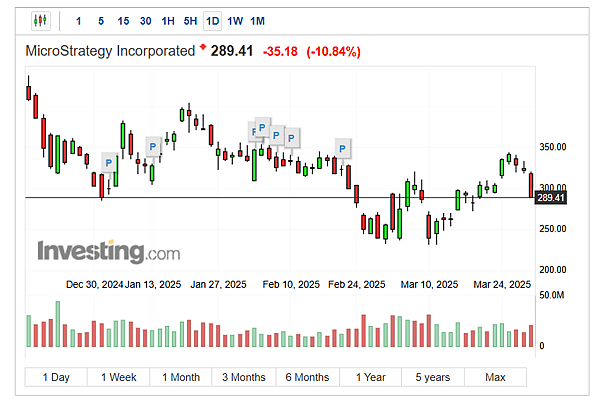
Task: Select the 1 minute interval
Action: 78,21
